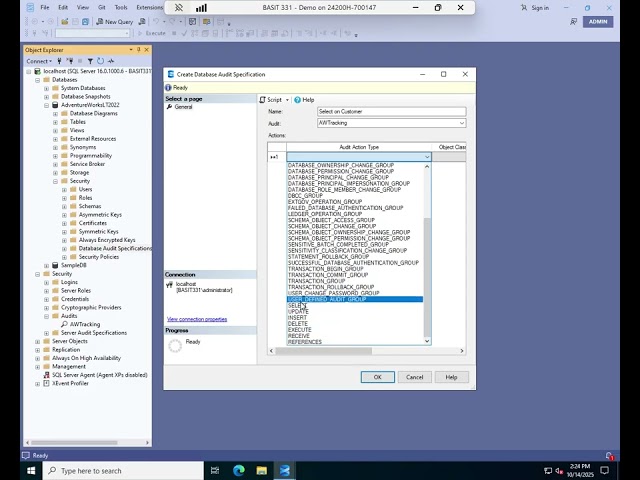The image size is (640, 480).
Task: Click the AWTracking audit magnifier icon
Action: point(64,324)
